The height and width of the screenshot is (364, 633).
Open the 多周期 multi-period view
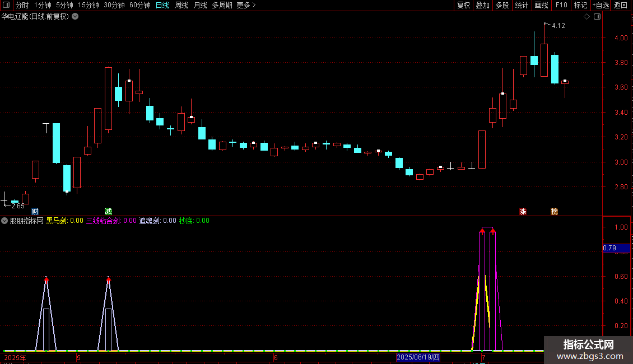(222, 5)
